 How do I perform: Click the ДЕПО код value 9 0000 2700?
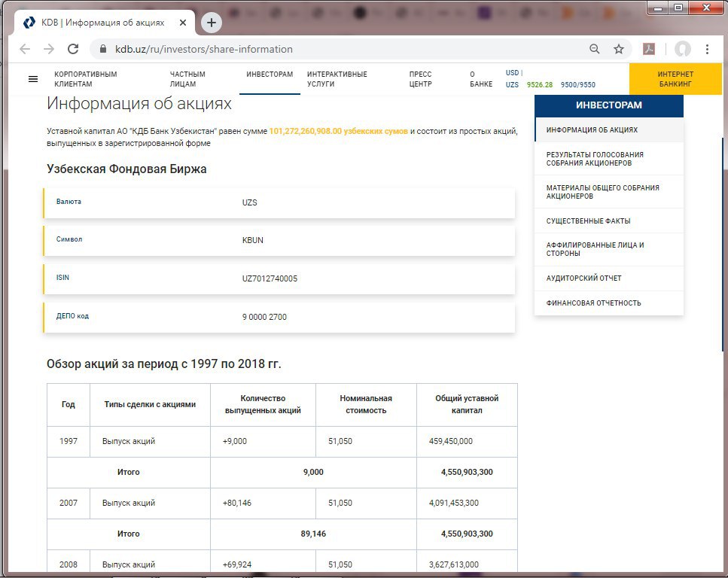(x=265, y=317)
